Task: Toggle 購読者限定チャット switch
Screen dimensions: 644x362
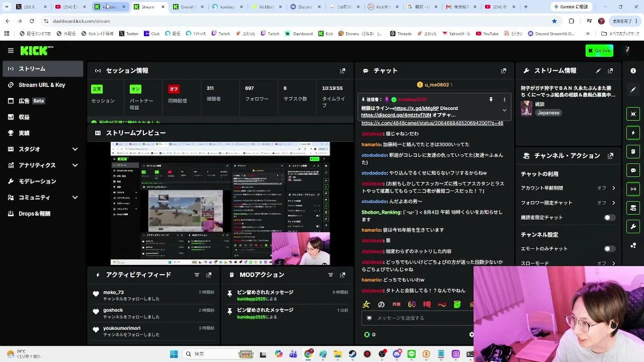Action: tap(609, 218)
